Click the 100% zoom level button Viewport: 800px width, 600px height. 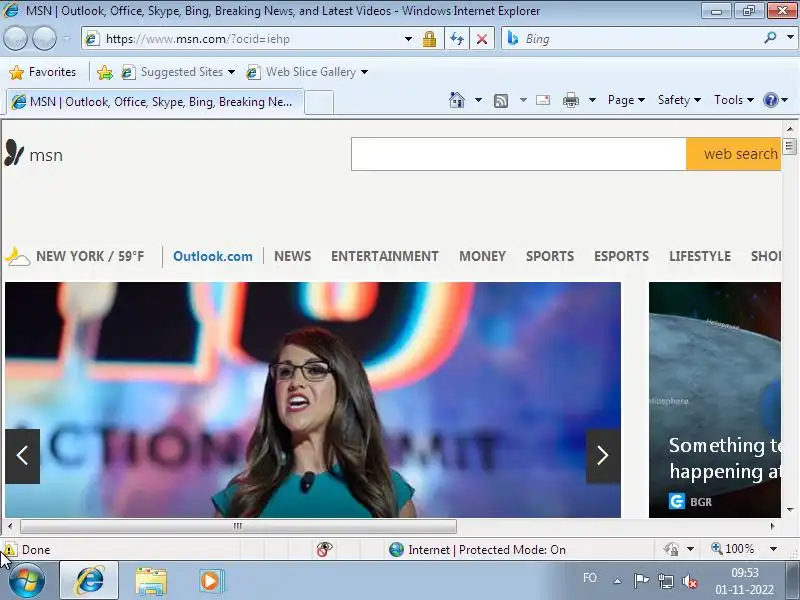[x=733, y=549]
